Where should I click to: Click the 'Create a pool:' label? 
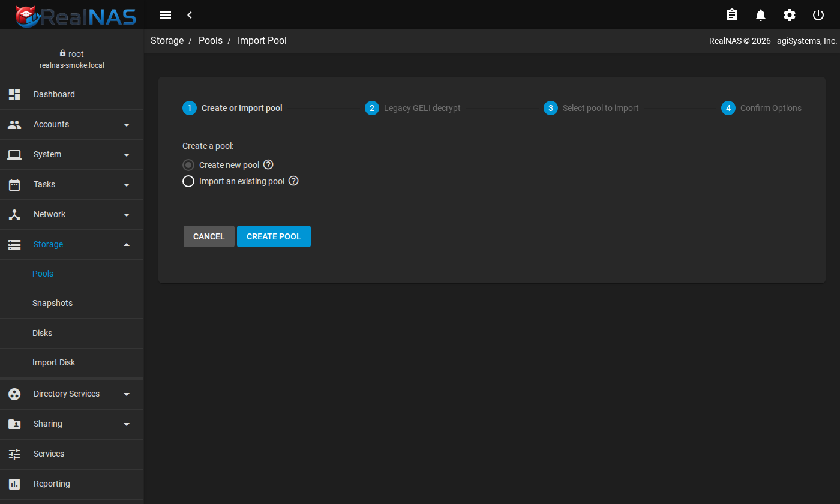[x=208, y=146]
